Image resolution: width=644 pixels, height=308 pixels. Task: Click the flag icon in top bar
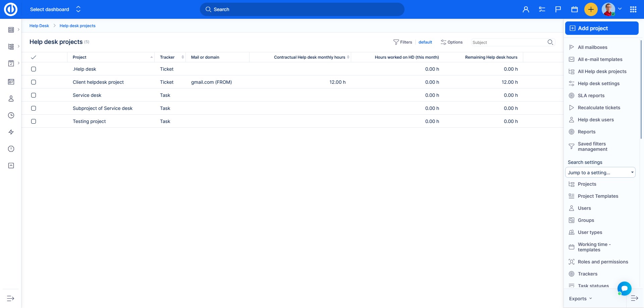(x=558, y=9)
